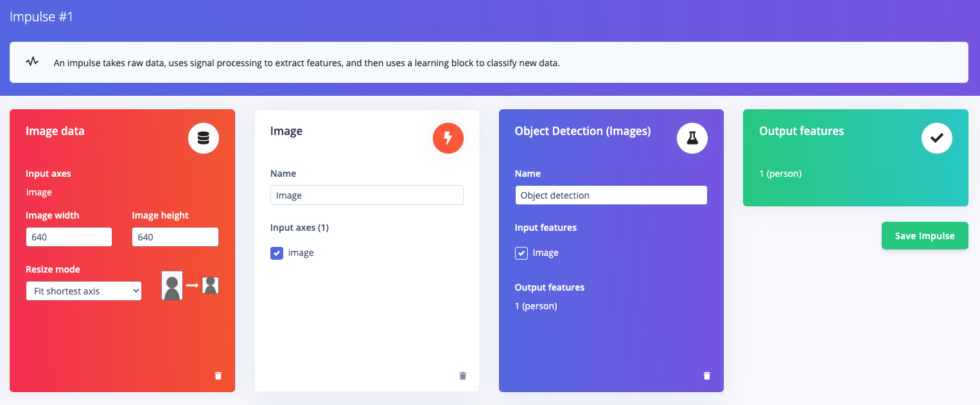Delete the Image processing block via trash icon
This screenshot has height=405, width=980.
coord(463,375)
